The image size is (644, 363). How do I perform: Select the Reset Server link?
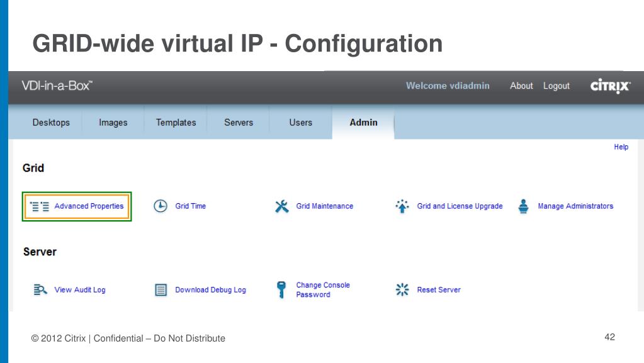[x=439, y=290]
